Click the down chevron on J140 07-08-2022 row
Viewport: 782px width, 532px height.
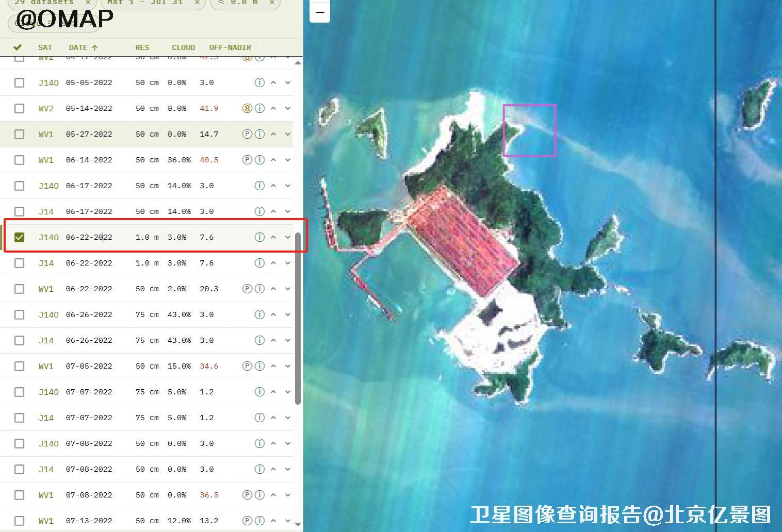(288, 443)
